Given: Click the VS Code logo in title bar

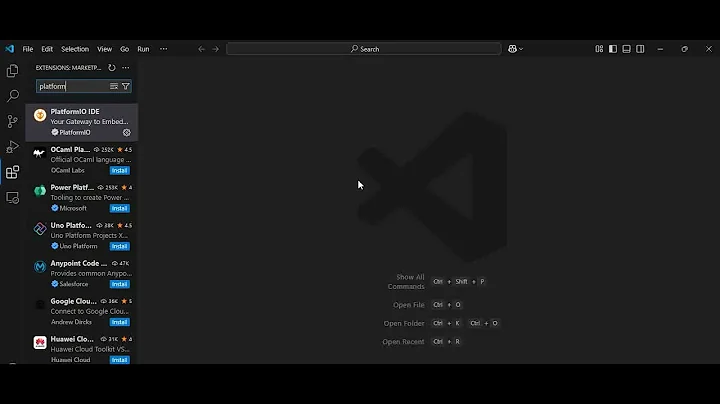Looking at the screenshot, I should (10, 49).
